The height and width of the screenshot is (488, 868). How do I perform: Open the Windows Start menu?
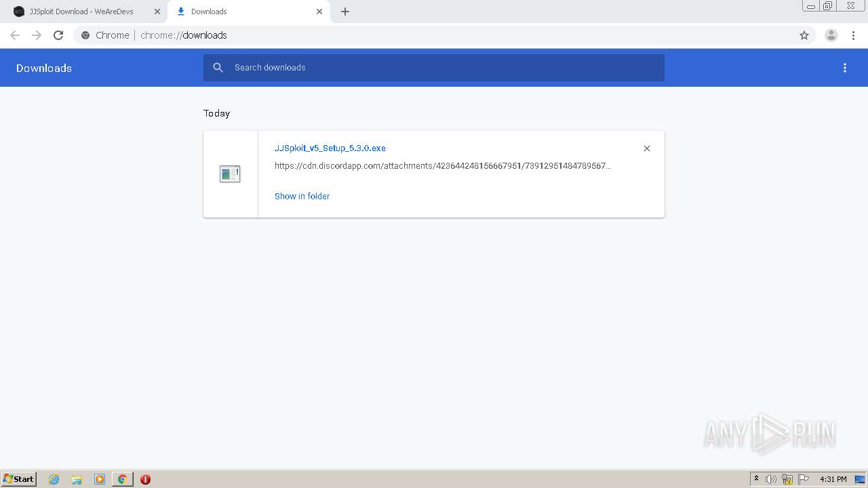coord(19,479)
